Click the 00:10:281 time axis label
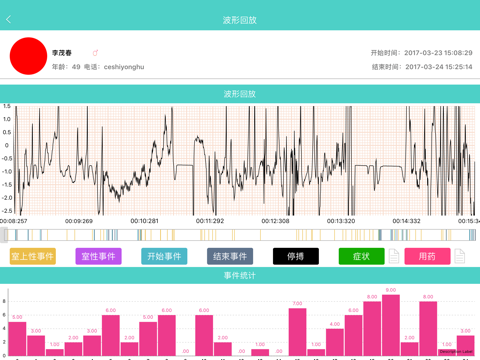Screen dimensions: 480x360 pyautogui.click(x=144, y=221)
